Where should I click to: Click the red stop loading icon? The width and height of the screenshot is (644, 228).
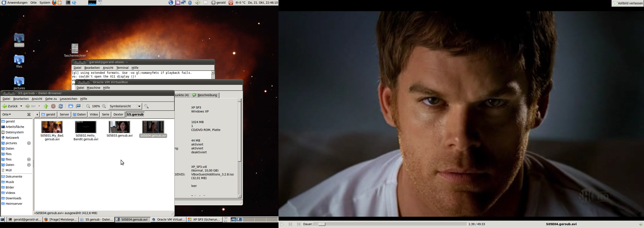tap(53, 107)
